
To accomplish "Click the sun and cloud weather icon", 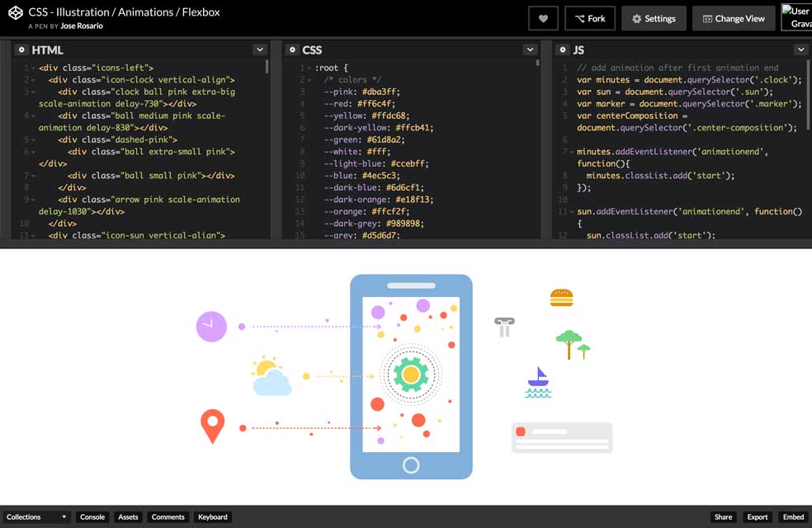I will pos(271,376).
